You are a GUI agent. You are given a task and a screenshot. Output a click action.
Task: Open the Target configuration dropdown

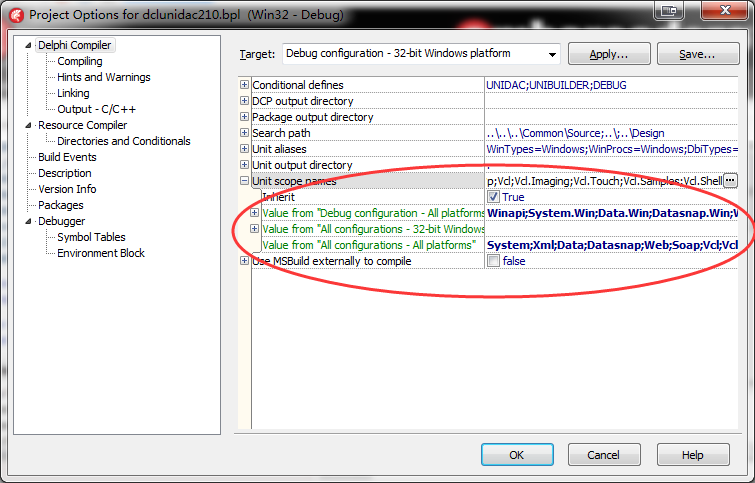tap(552, 54)
